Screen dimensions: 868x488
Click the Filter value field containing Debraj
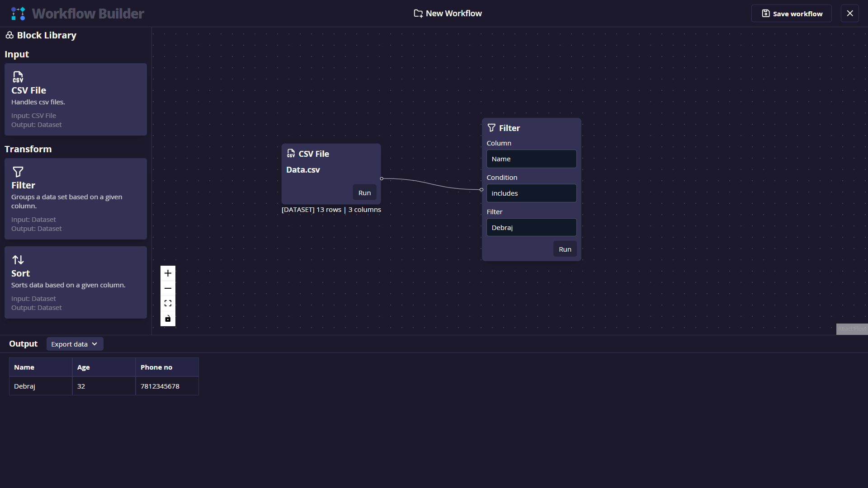click(531, 228)
